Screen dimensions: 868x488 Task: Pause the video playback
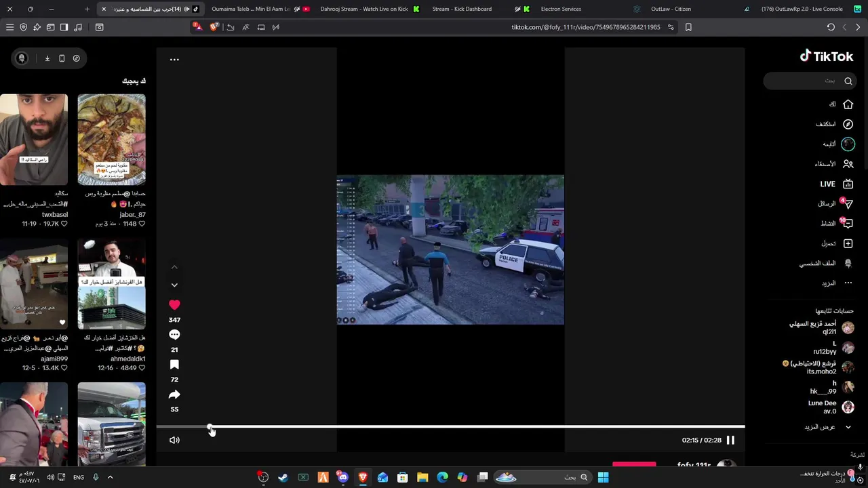[x=730, y=440]
